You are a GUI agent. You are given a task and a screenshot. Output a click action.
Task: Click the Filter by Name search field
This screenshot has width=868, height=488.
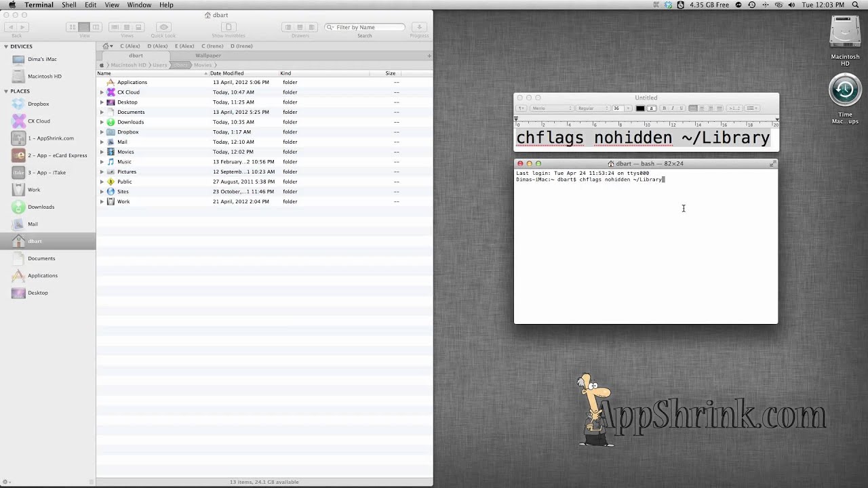pyautogui.click(x=365, y=27)
